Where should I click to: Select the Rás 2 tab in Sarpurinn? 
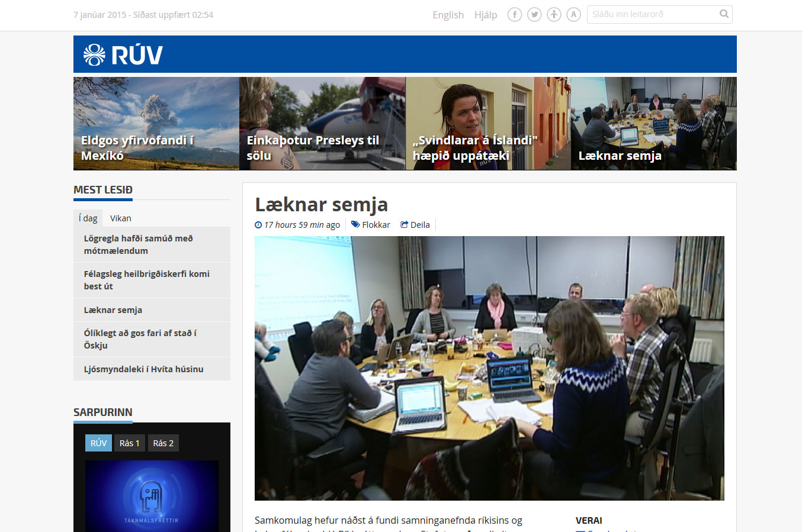163,443
